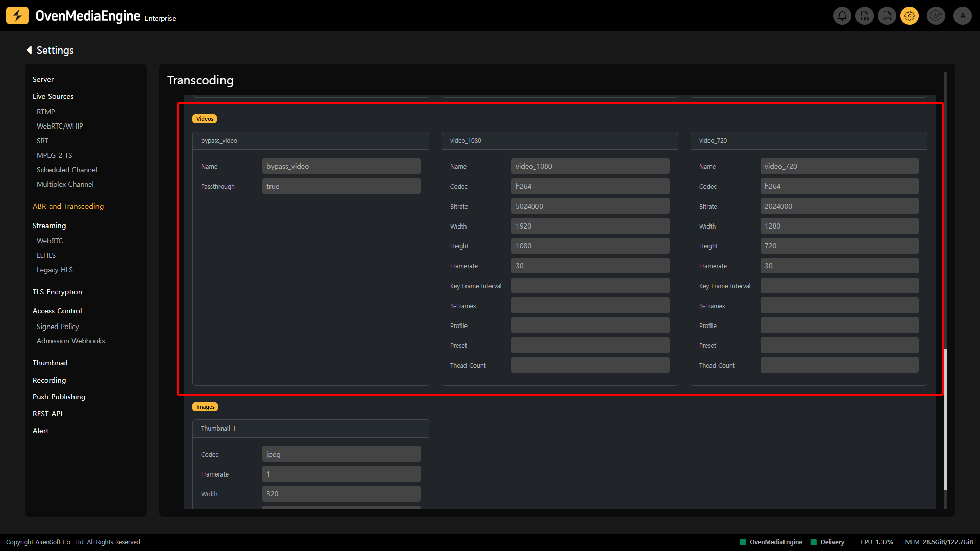
Task: Open Admission Webhooks settings
Action: [70, 341]
